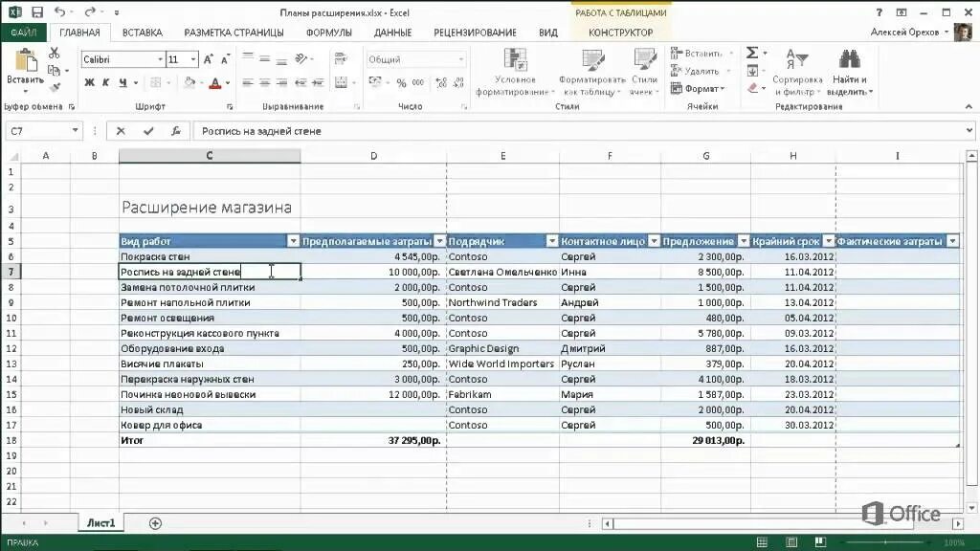980x551 pixels.
Task: Toggle align text left
Action: point(248,82)
